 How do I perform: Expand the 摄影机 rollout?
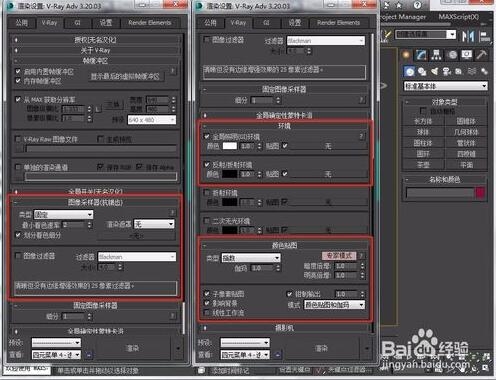pyautogui.click(x=284, y=328)
